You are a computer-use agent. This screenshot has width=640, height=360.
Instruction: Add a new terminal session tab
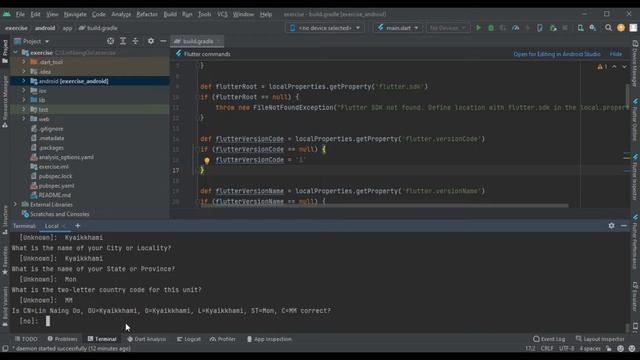click(x=78, y=225)
